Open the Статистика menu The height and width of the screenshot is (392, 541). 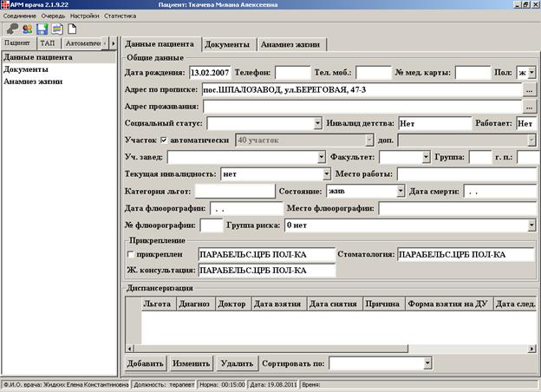[120, 16]
